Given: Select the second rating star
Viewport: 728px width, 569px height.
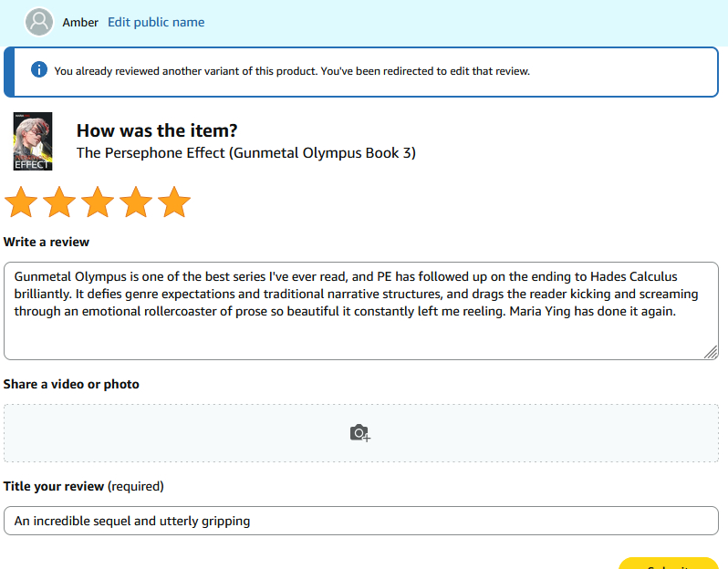Looking at the screenshot, I should click(x=58, y=202).
